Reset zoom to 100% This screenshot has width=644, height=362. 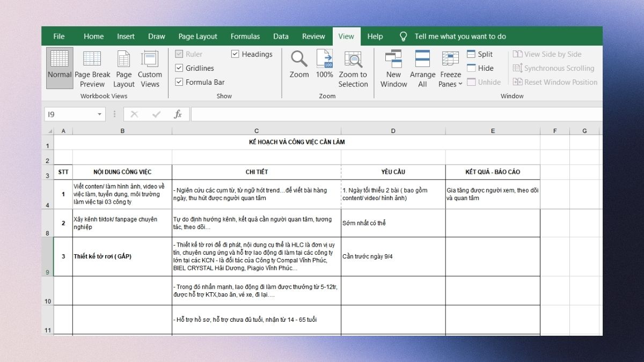(325, 64)
